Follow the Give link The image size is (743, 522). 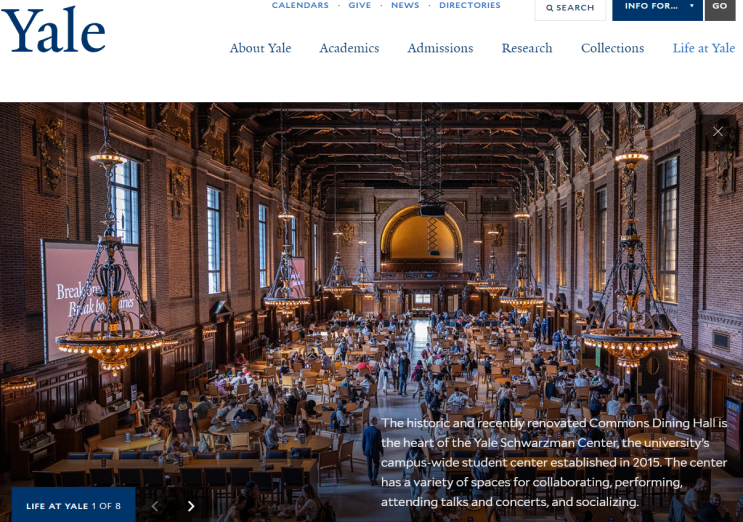coord(360,5)
